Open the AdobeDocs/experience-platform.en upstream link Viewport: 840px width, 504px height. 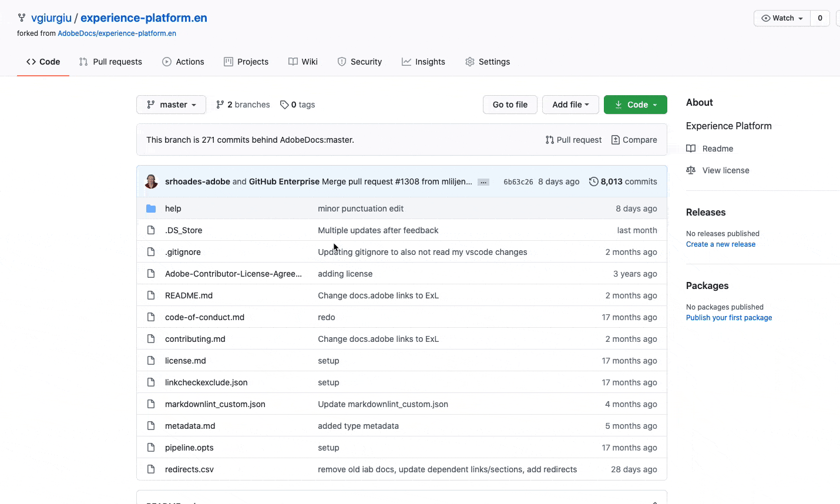(x=117, y=33)
